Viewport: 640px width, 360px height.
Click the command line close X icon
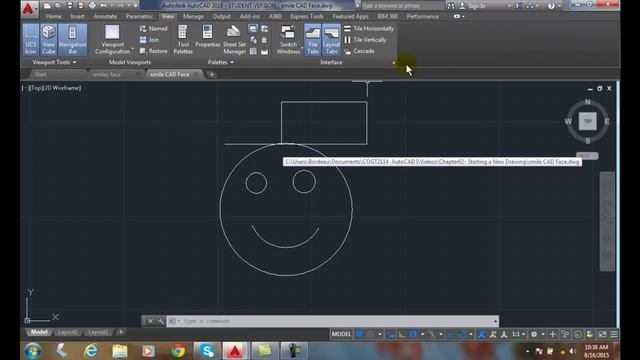[x=150, y=321]
